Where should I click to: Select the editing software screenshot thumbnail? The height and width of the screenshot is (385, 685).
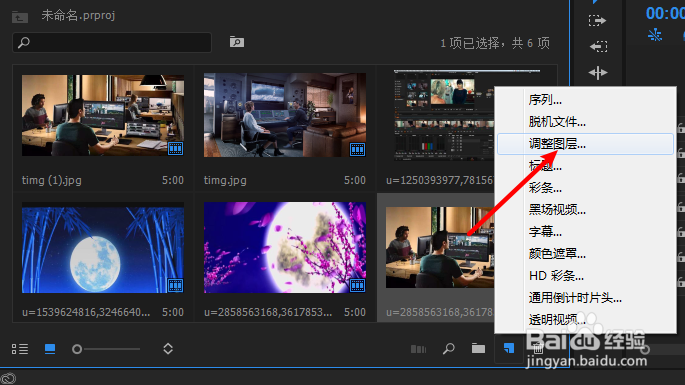pos(444,115)
